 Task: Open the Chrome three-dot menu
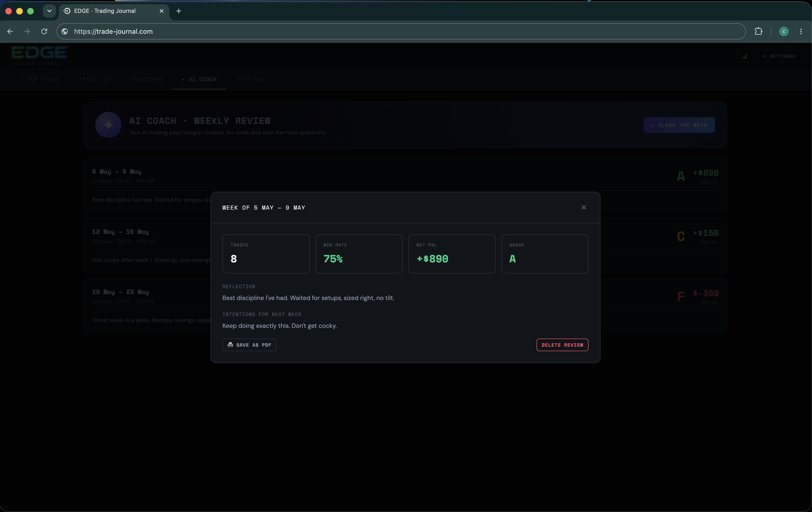(801, 31)
